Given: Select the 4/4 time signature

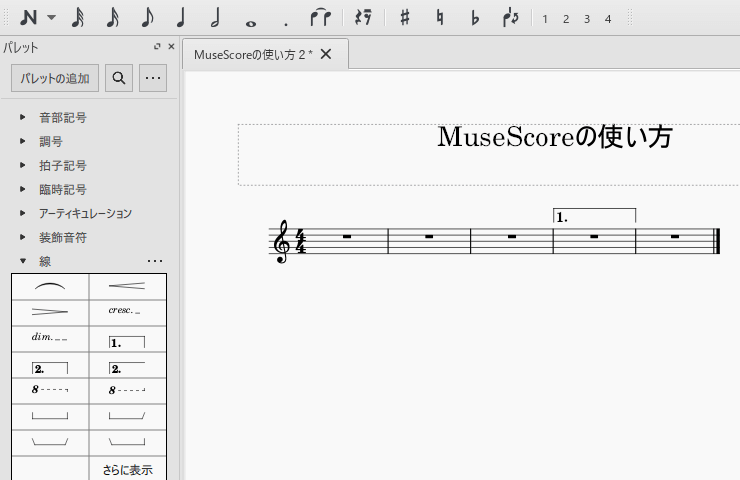Looking at the screenshot, I should click(x=300, y=241).
